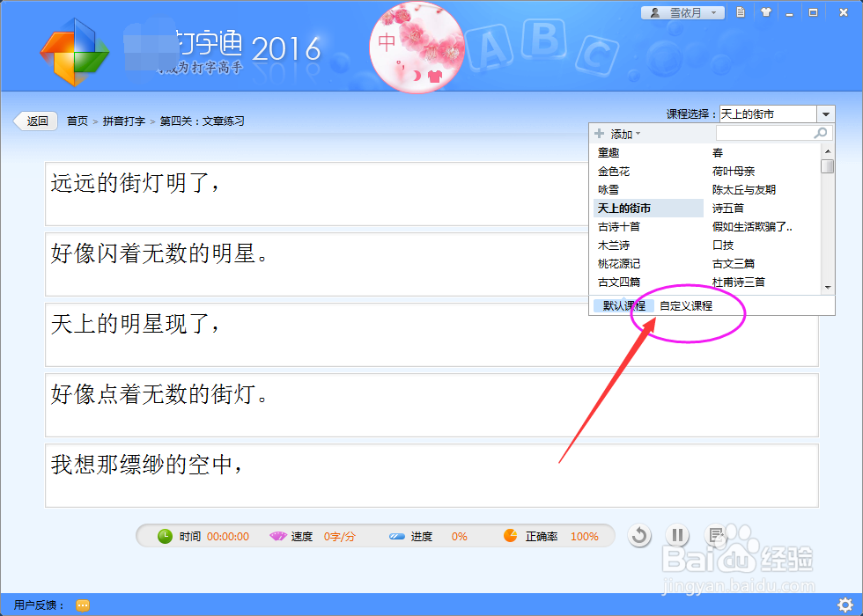Expand the 课程选择 course dropdown arrow

(825, 113)
